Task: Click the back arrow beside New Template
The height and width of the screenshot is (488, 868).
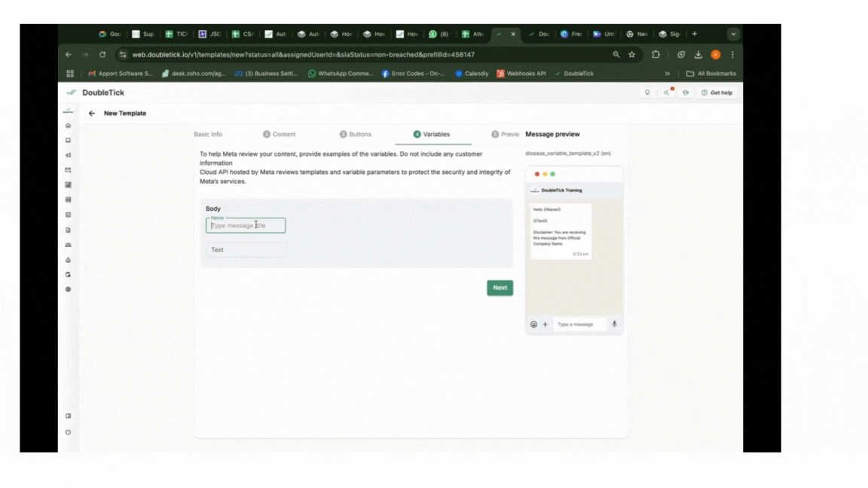Action: (x=92, y=114)
